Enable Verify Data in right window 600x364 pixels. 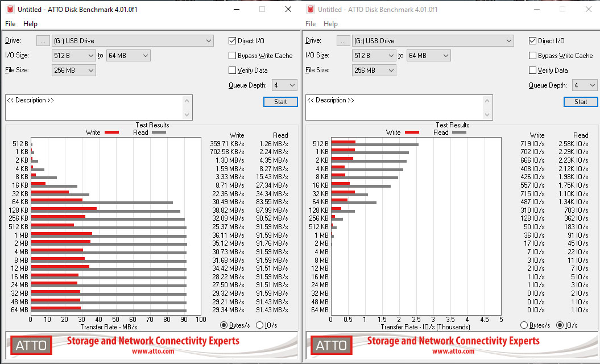coord(533,71)
